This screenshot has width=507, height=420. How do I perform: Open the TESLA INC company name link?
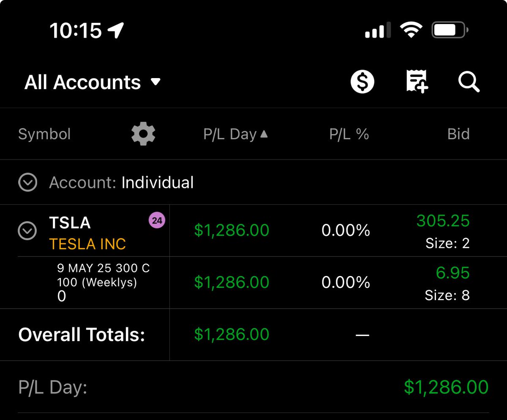pos(87,244)
